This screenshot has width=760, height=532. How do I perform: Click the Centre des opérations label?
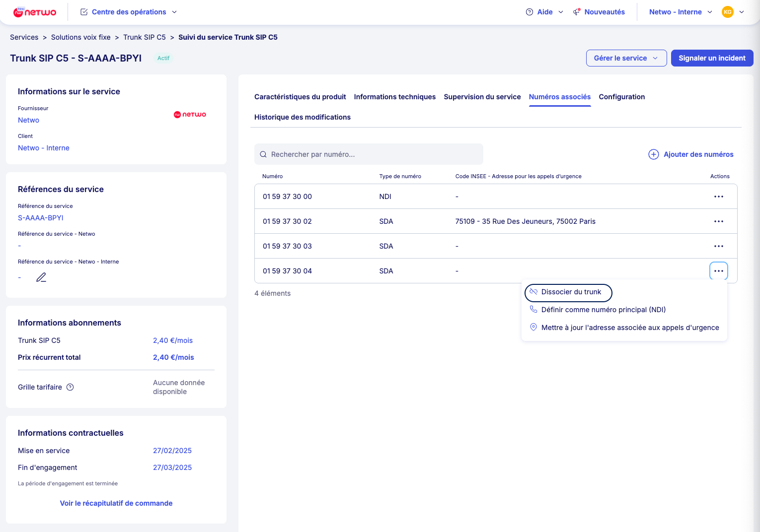tap(129, 12)
